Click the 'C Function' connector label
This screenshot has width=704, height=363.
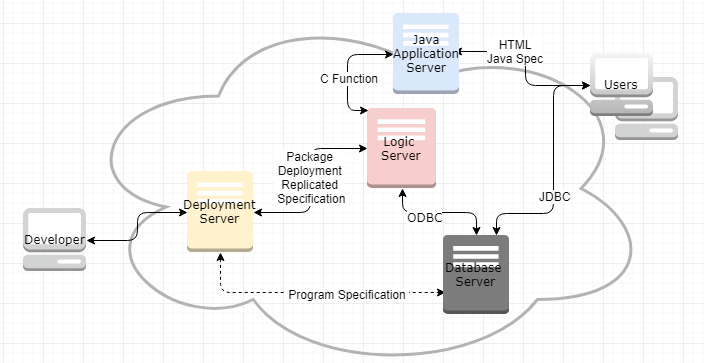[349, 79]
